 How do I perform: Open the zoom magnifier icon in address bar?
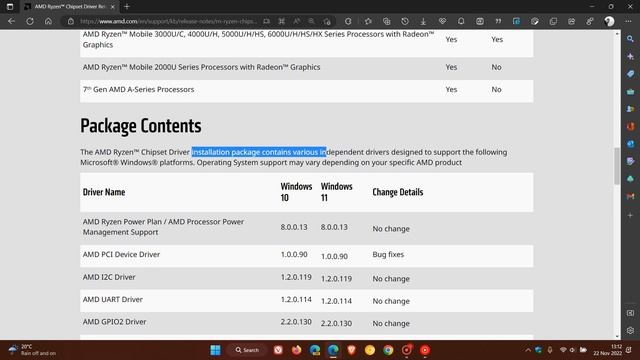[311, 21]
